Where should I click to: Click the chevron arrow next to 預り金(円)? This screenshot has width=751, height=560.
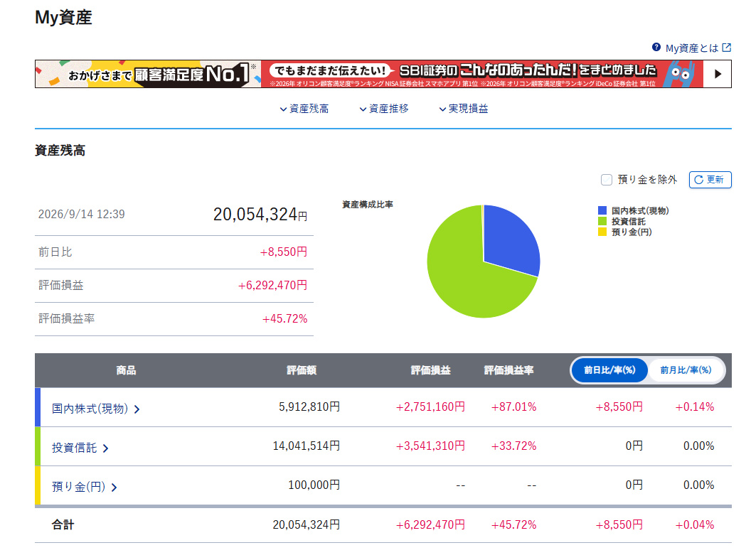114,488
